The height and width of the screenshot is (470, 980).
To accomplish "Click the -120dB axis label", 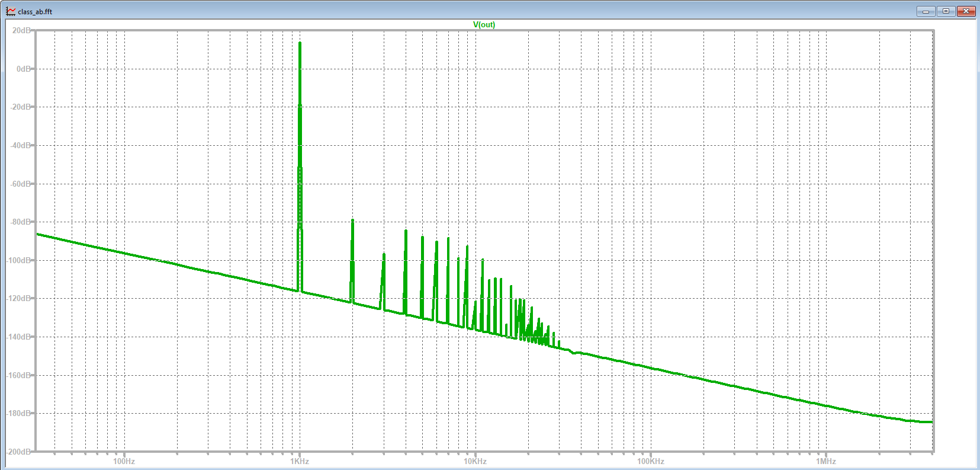I will click(20, 298).
